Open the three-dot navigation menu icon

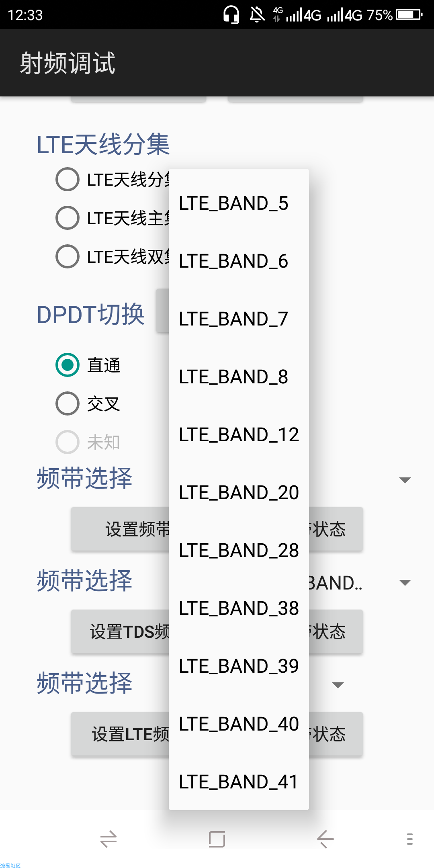409,839
